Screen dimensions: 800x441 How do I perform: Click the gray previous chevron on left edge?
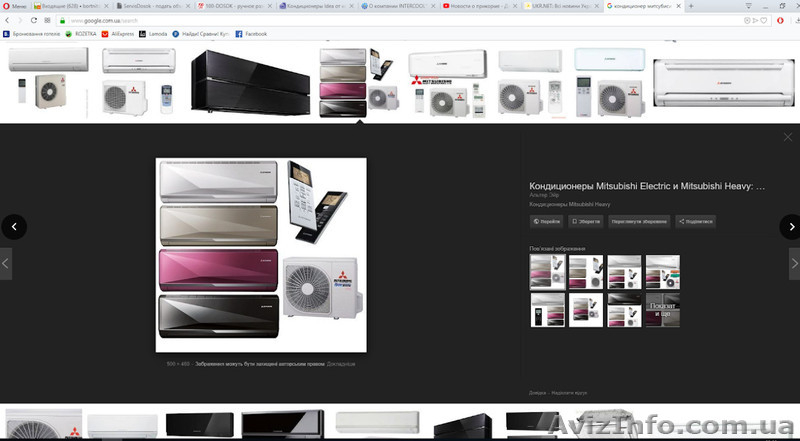point(5,263)
